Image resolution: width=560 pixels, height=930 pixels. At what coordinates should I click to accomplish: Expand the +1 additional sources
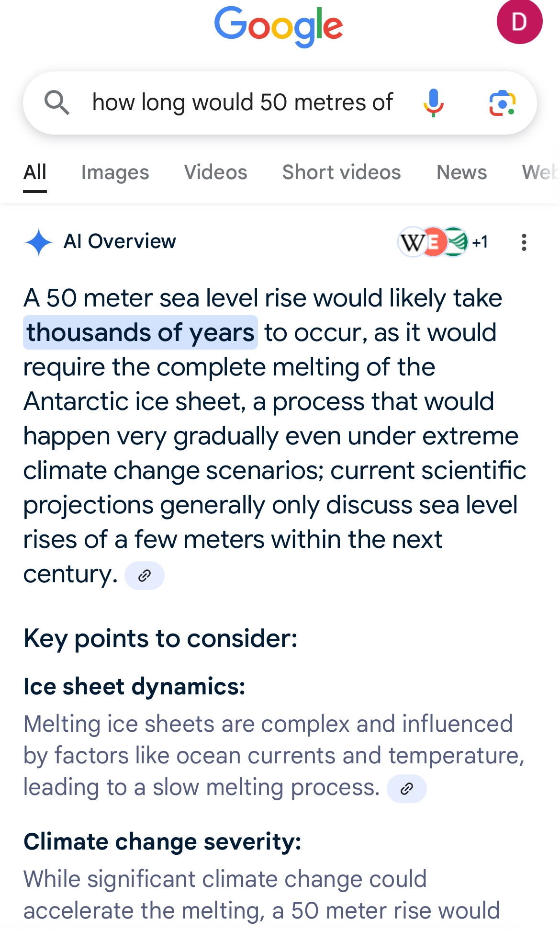click(x=480, y=242)
